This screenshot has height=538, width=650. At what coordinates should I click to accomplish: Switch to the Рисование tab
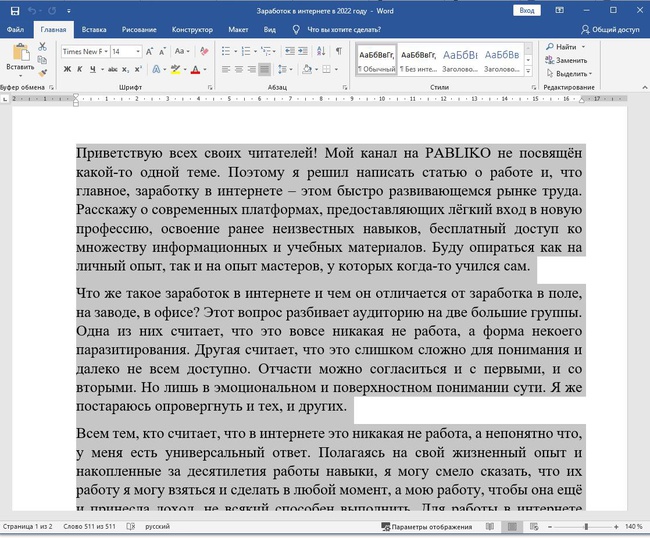coord(139,29)
